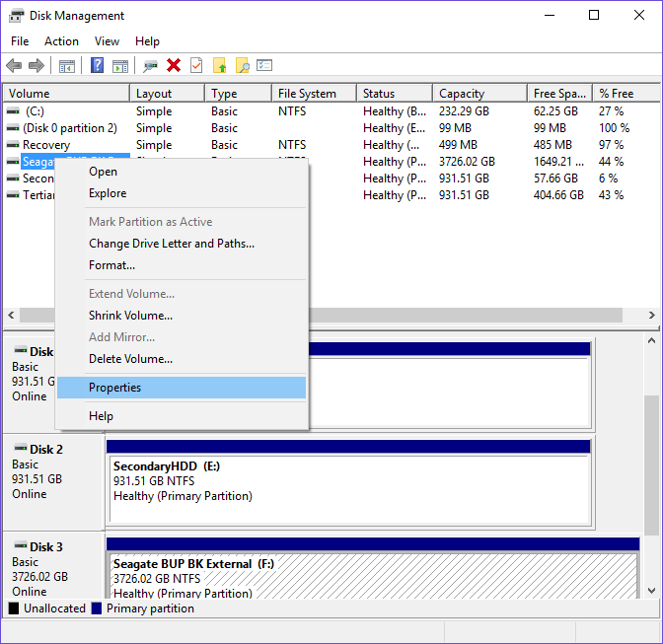Open Help via blue question mark icon
The width and height of the screenshot is (663, 644).
(x=98, y=66)
